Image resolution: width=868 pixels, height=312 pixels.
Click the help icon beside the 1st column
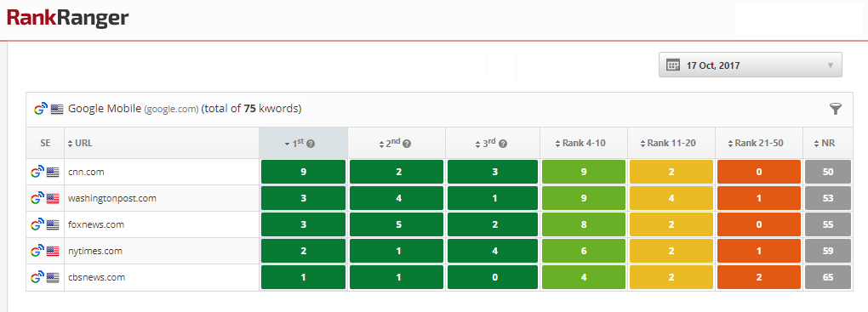click(x=311, y=144)
